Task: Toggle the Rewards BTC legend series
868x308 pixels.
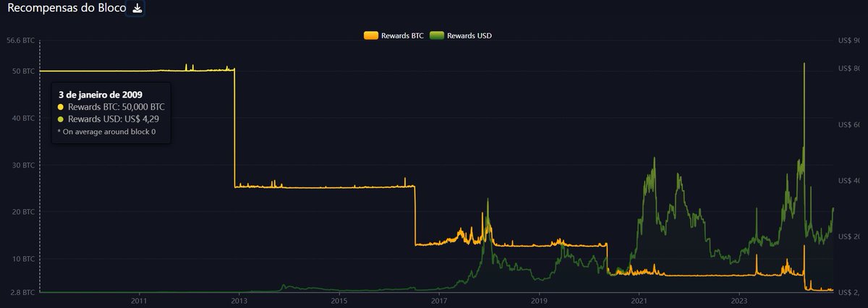Action: [393, 35]
